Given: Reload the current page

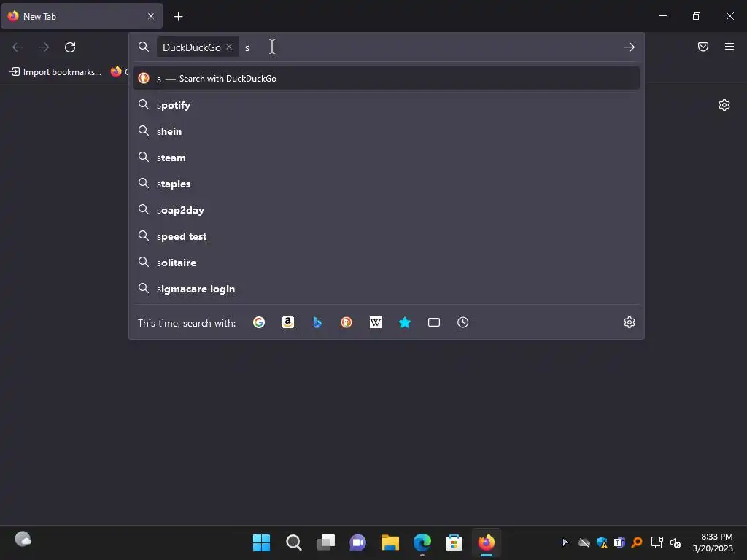Looking at the screenshot, I should (70, 47).
